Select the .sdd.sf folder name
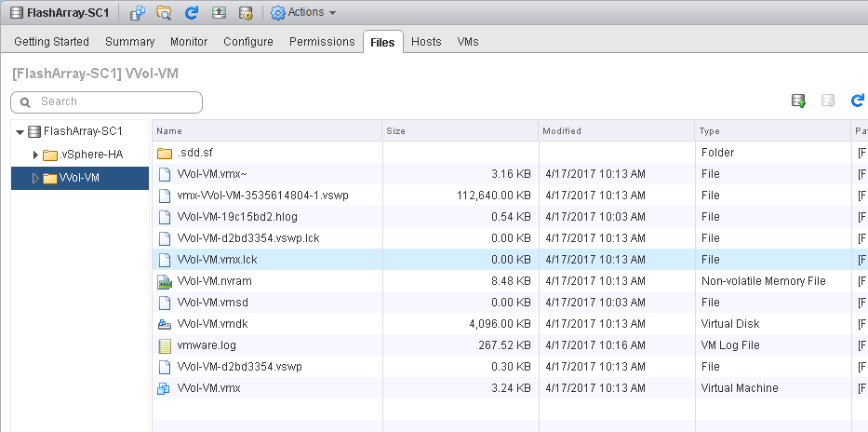 click(x=194, y=153)
